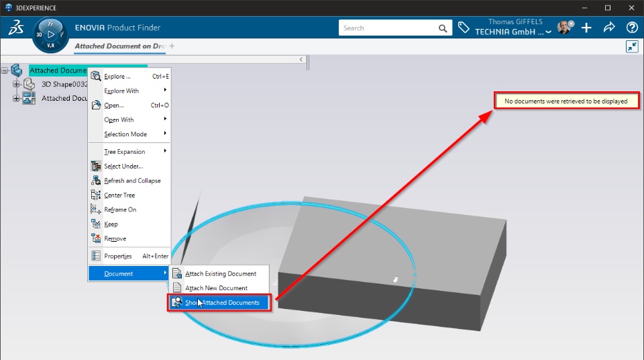Screen dimensions: 644x360
Task: Click the Select Under icon
Action: tap(96, 166)
